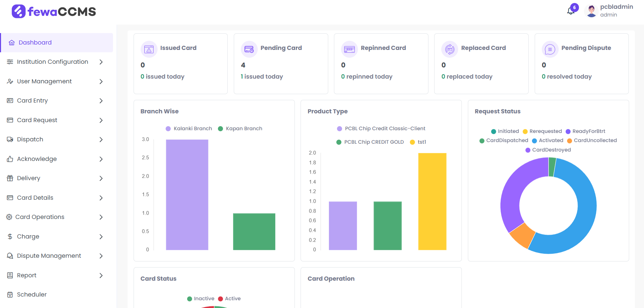Click the pcbladmin user avatar
This screenshot has width=644, height=308.
point(591,11)
